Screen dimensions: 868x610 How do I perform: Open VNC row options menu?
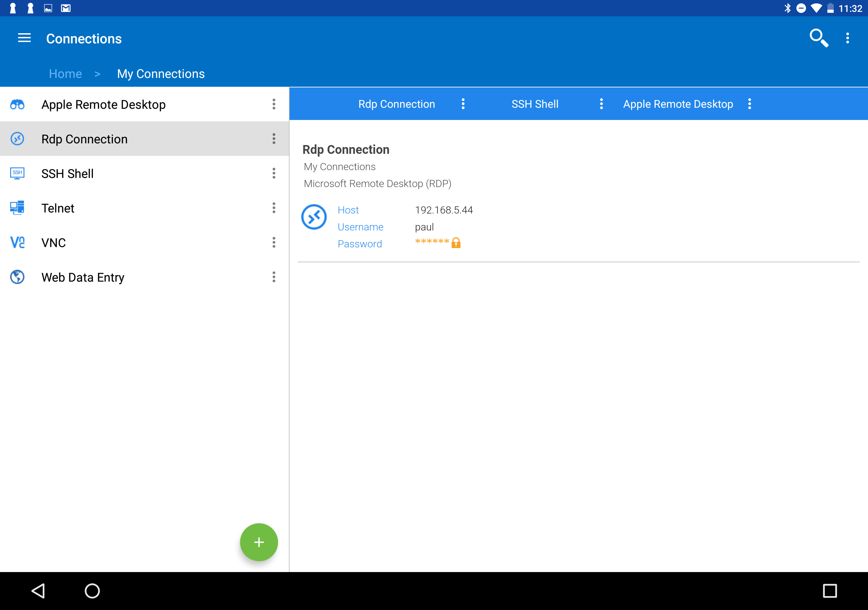(274, 243)
